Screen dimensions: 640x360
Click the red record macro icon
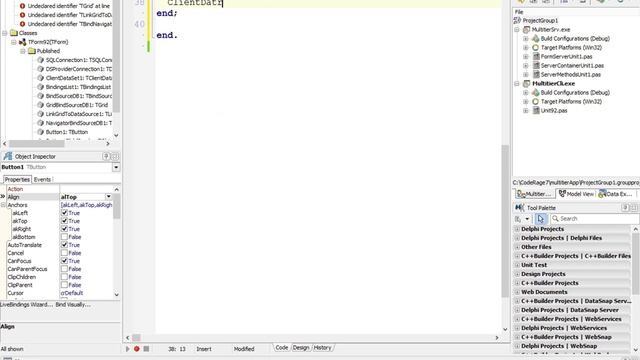click(x=137, y=349)
